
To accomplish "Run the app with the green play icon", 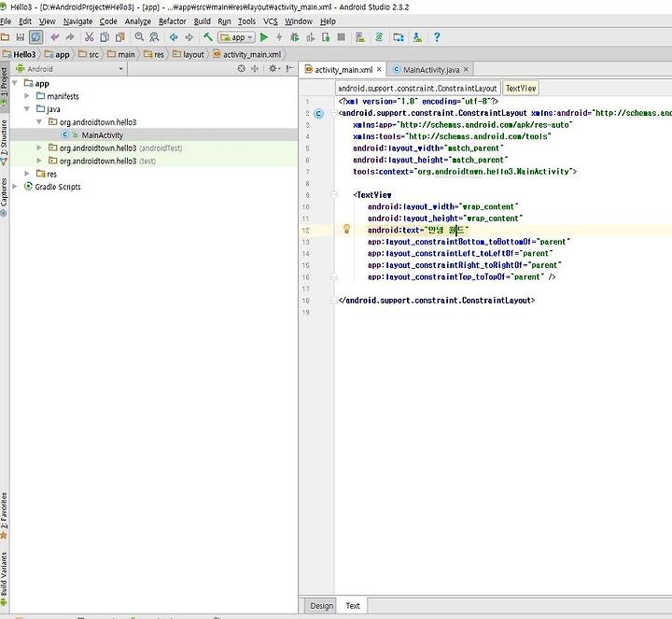I will pos(264,37).
